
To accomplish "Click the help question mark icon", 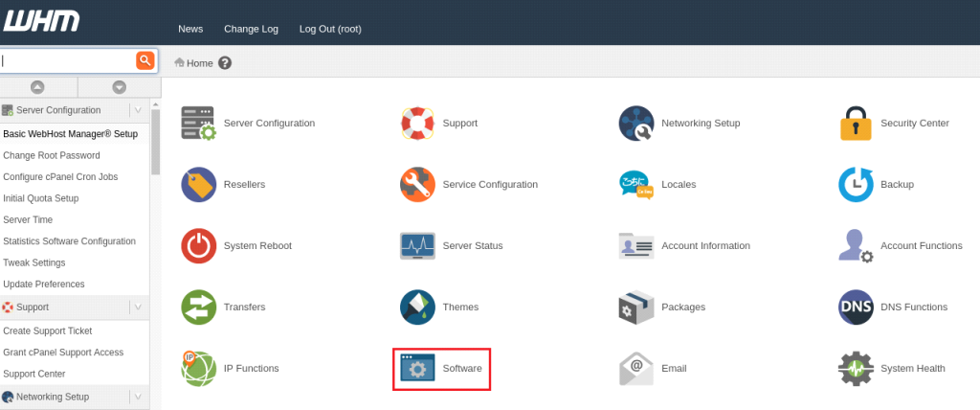I will click(x=225, y=63).
